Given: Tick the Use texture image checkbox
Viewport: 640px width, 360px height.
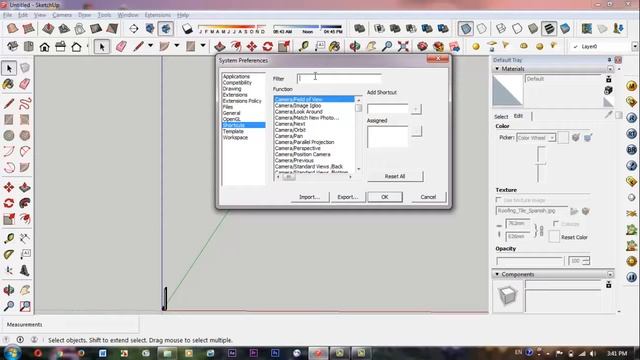Looking at the screenshot, I should point(498,200).
